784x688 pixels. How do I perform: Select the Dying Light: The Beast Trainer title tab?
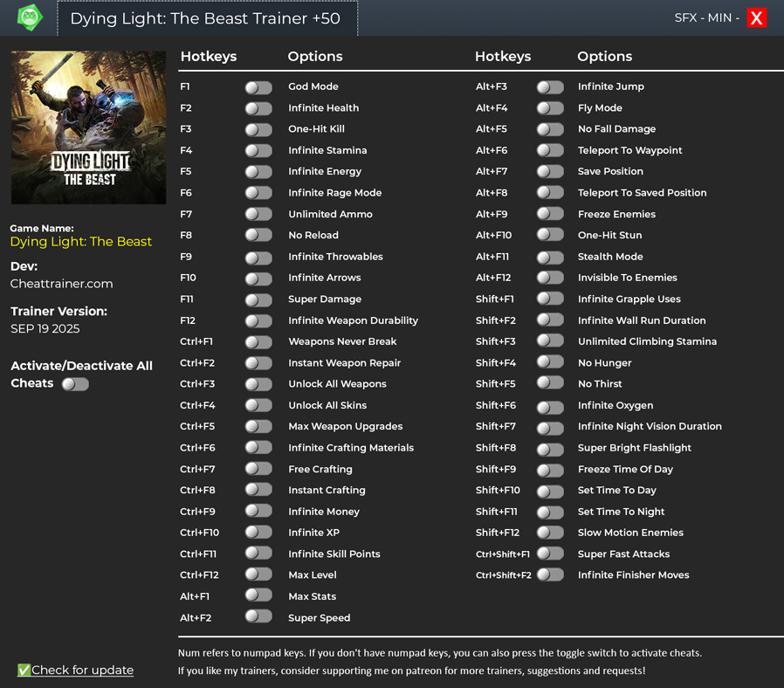[x=206, y=18]
